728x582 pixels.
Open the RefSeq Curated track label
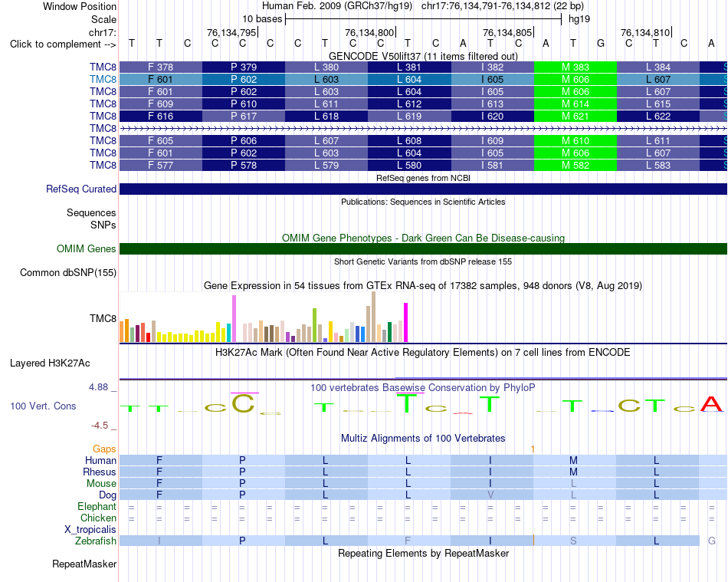tap(80, 189)
